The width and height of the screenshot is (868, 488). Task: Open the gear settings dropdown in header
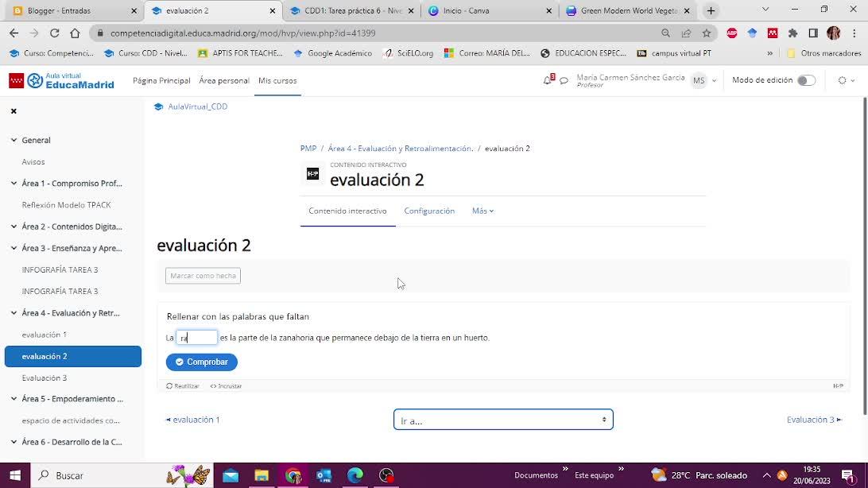click(846, 80)
